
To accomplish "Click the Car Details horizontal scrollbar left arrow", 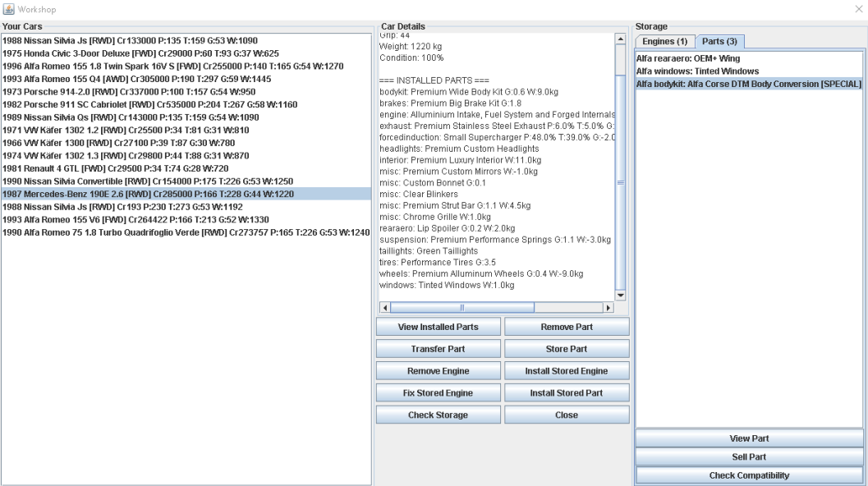I will click(x=385, y=307).
